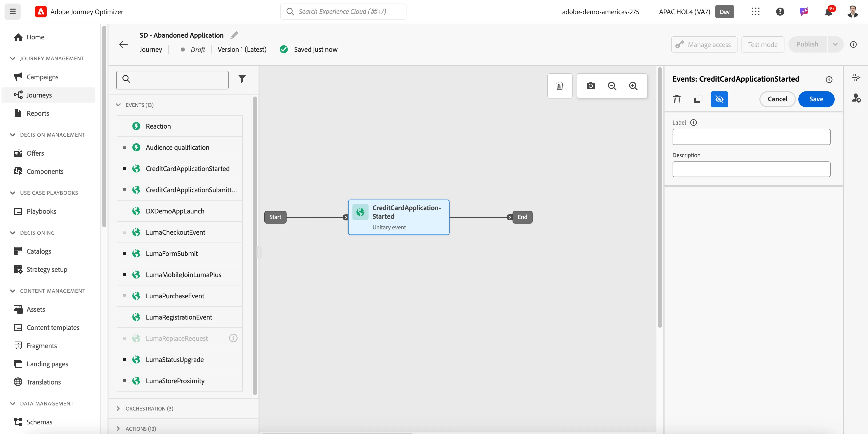The width and height of the screenshot is (868, 434).
Task: Click the Search Experience Cloud box
Action: point(343,12)
